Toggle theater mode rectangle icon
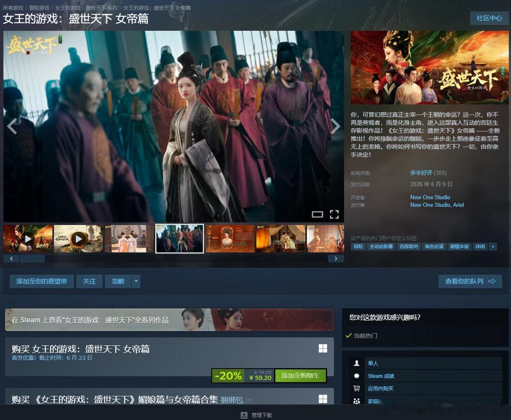This screenshot has width=511, height=420. 317,214
